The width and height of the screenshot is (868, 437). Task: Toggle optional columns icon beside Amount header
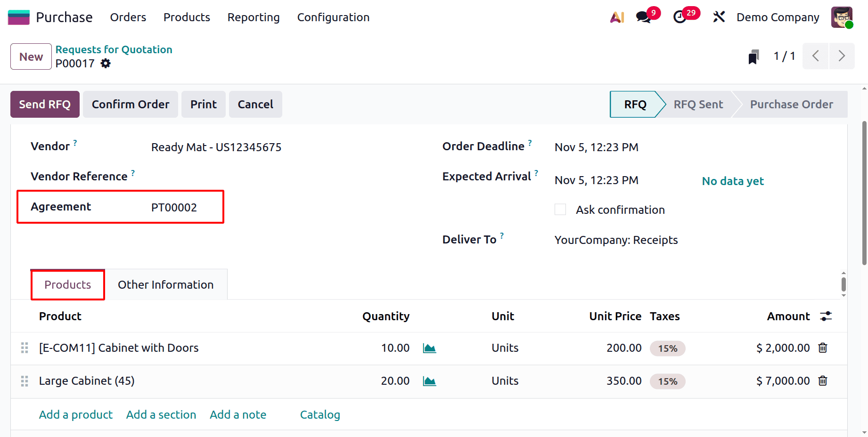(x=826, y=316)
